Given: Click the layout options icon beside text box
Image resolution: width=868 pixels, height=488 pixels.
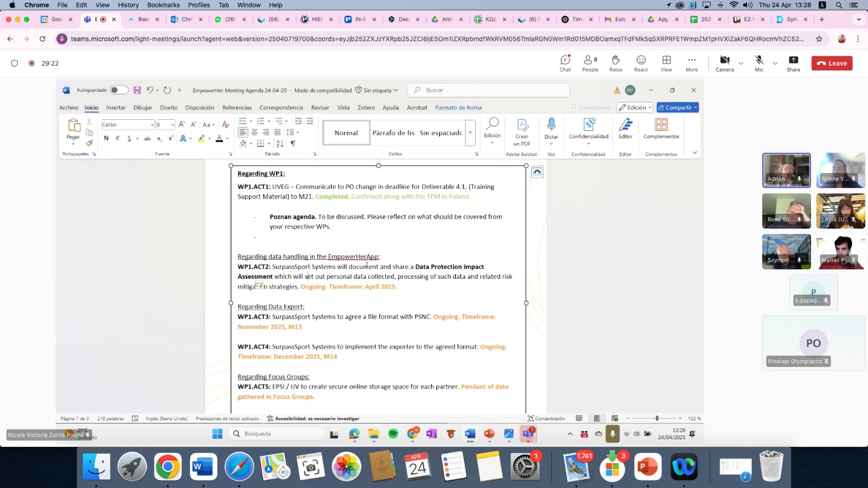Looking at the screenshot, I should [x=537, y=172].
